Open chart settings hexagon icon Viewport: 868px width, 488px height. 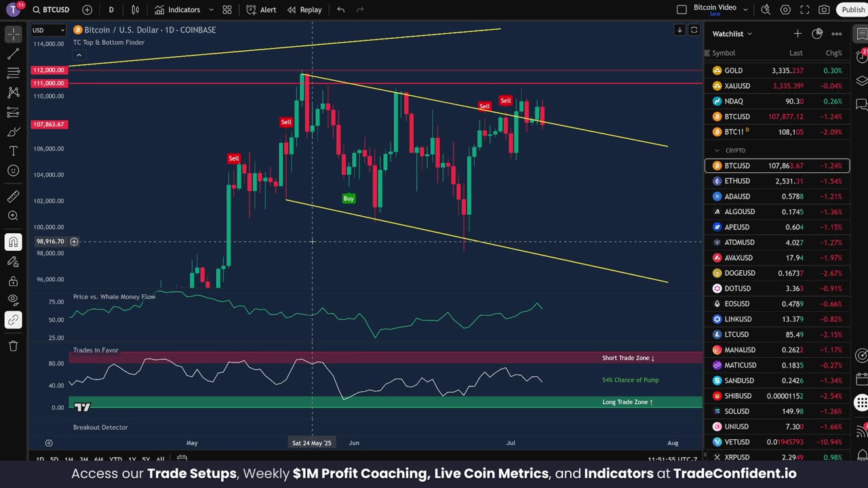[x=785, y=9]
